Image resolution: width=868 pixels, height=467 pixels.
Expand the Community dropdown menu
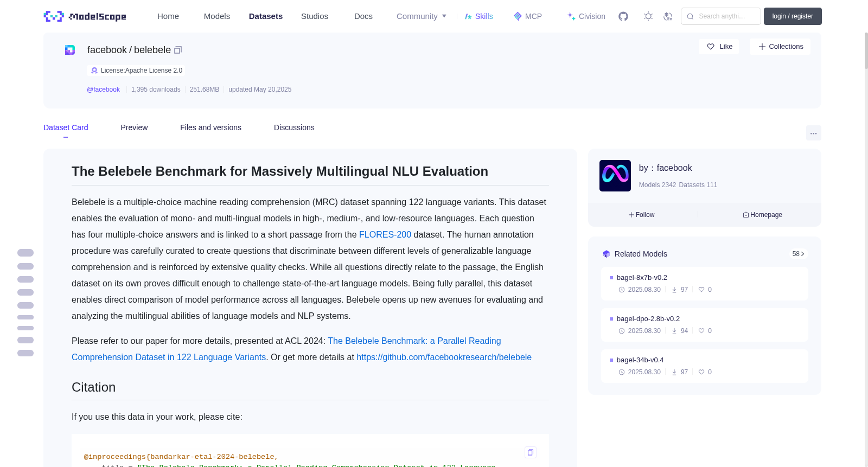(422, 16)
